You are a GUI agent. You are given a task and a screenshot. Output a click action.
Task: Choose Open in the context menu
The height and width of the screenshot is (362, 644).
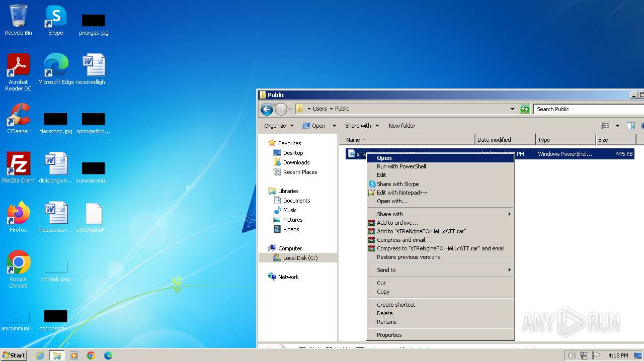click(x=440, y=158)
